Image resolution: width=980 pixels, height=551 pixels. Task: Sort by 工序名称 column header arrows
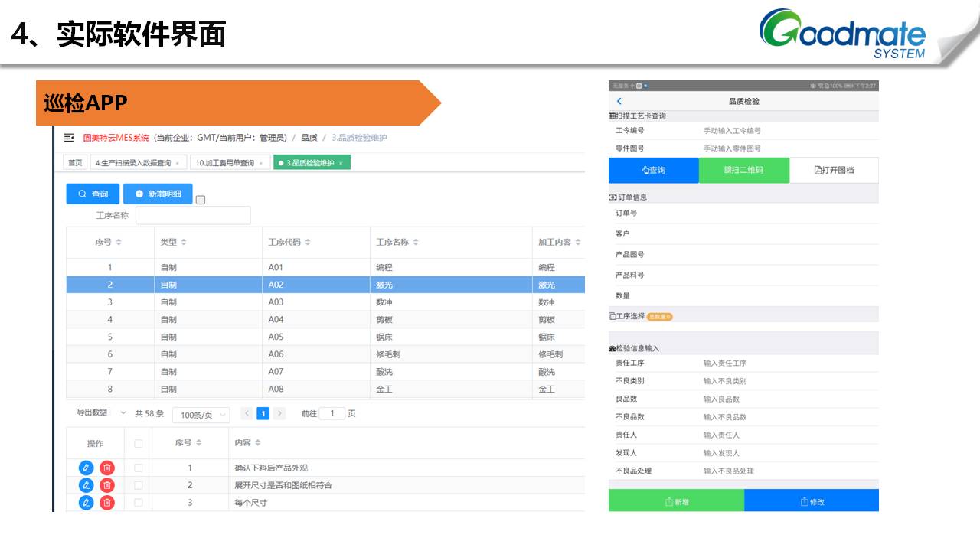tap(416, 243)
